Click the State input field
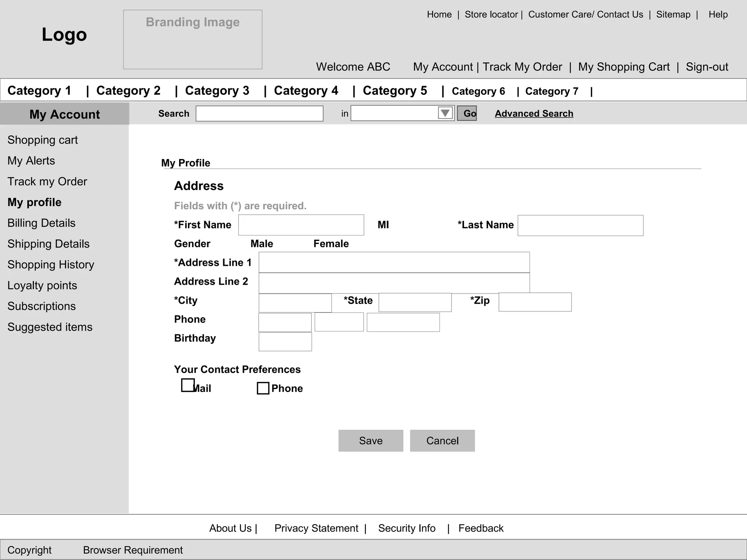Image resolution: width=747 pixels, height=560 pixels. click(x=415, y=303)
